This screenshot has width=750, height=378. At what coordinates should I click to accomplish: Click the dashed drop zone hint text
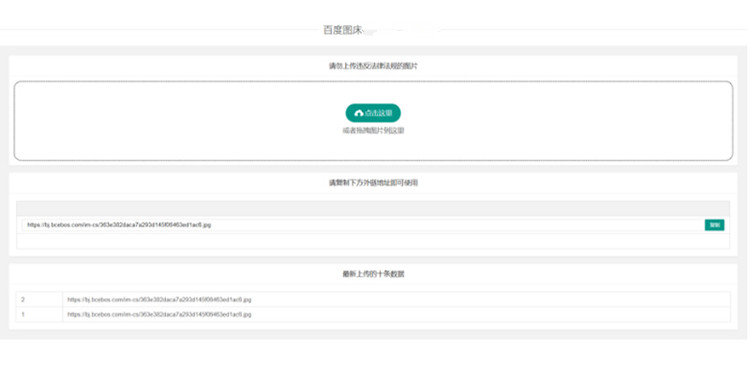point(373,131)
